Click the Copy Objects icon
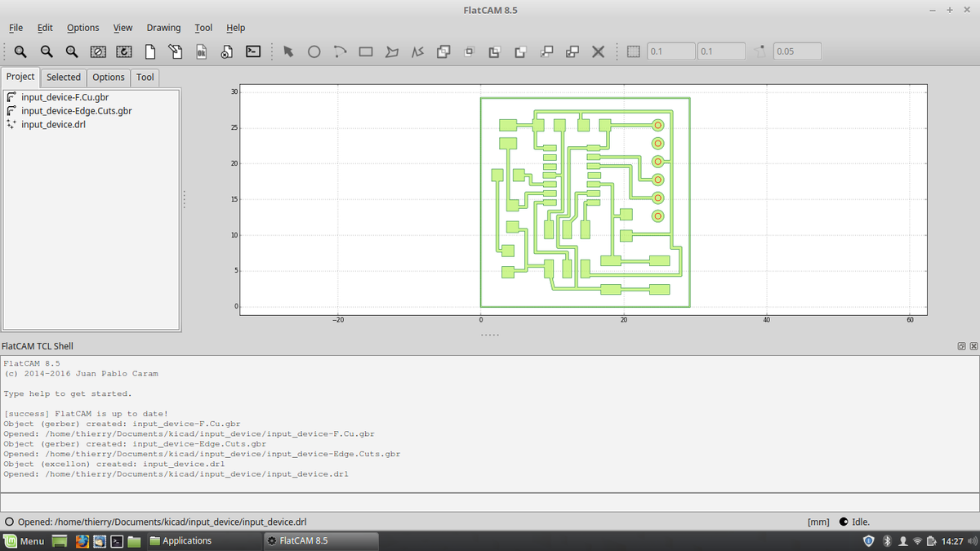The height and width of the screenshot is (551, 980). (572, 51)
